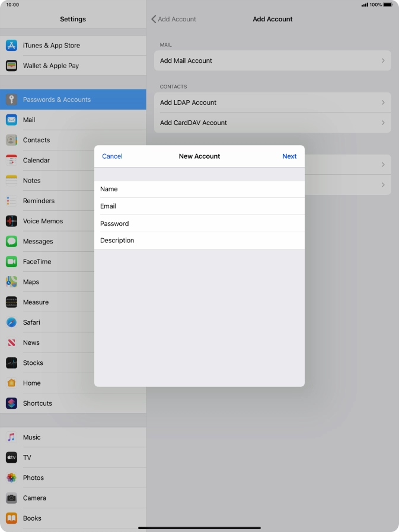Viewport: 399px width, 532px height.
Task: Select the Stocks chart icon
Action: click(x=11, y=363)
